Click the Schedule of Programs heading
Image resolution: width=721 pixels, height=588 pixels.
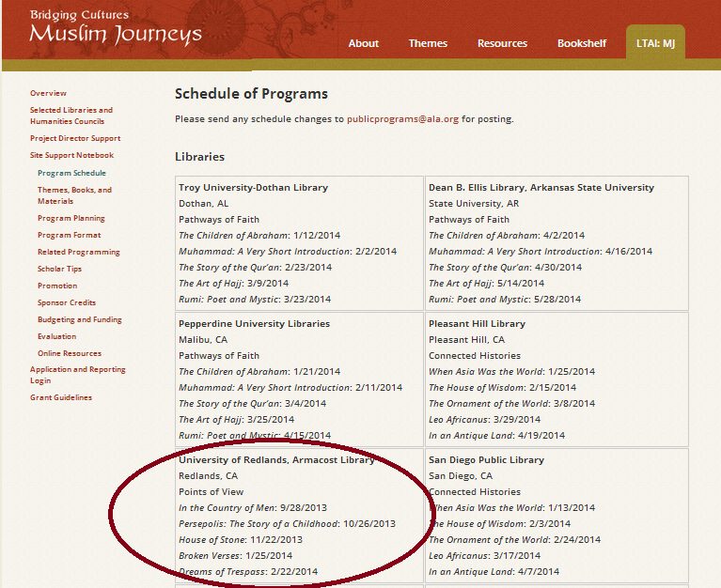click(x=251, y=94)
